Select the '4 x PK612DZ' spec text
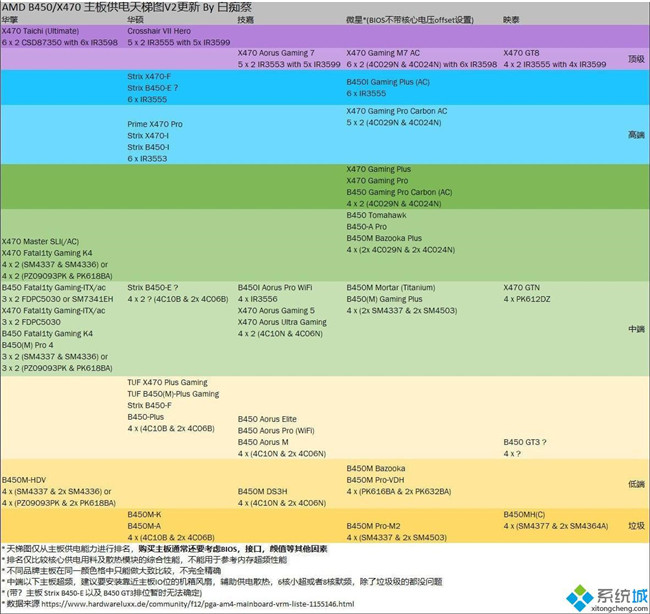Image resolution: width=650 pixels, height=614 pixels. [x=527, y=299]
